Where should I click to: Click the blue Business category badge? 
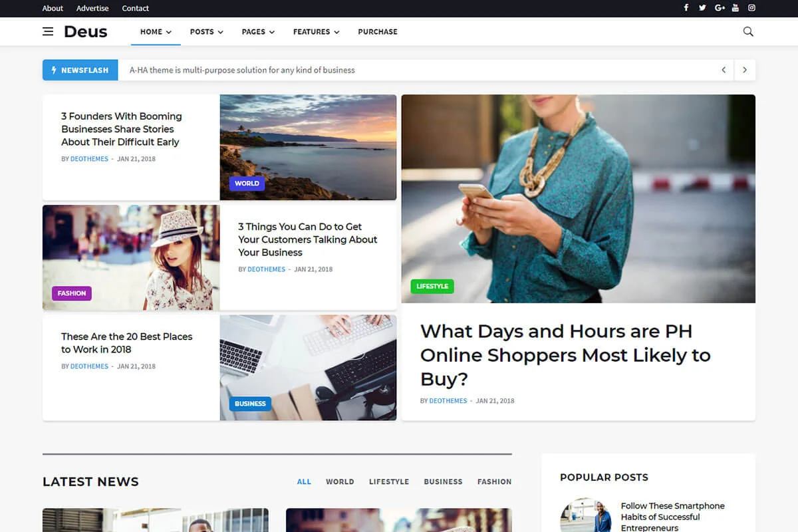250,404
